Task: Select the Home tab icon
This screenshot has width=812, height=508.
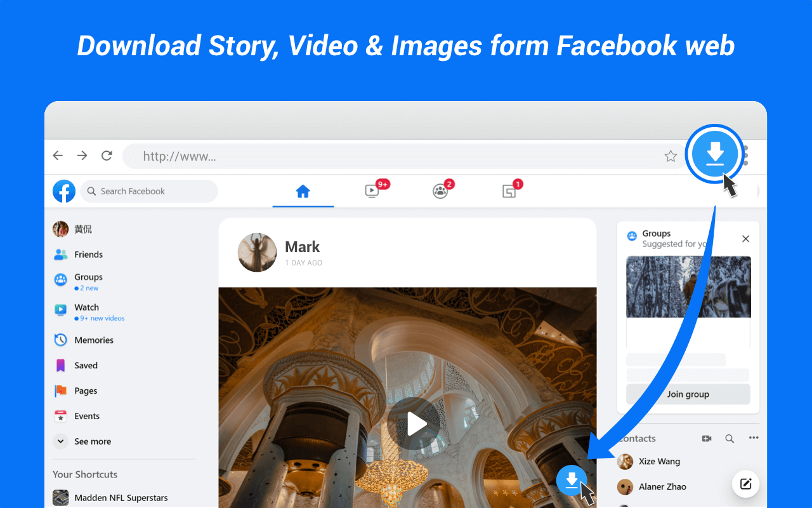Action: point(303,191)
